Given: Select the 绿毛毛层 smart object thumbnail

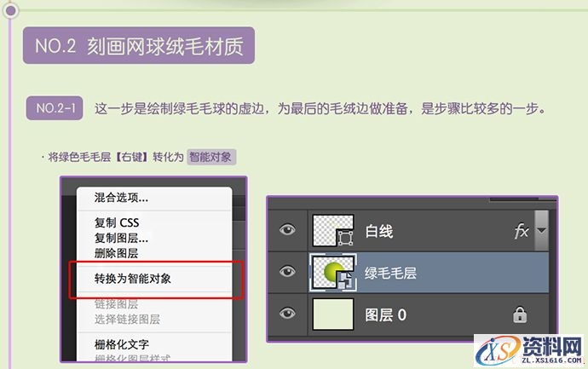Looking at the screenshot, I should coord(333,272).
